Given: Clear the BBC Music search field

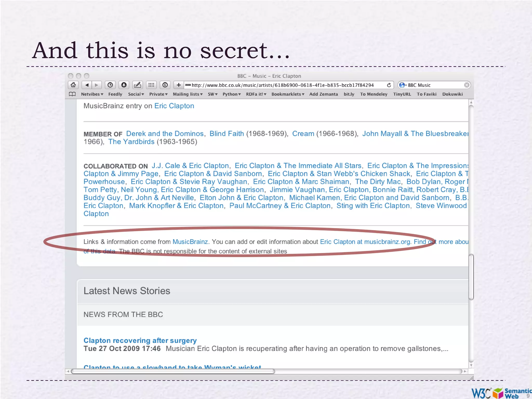Looking at the screenshot, I should 467,85.
